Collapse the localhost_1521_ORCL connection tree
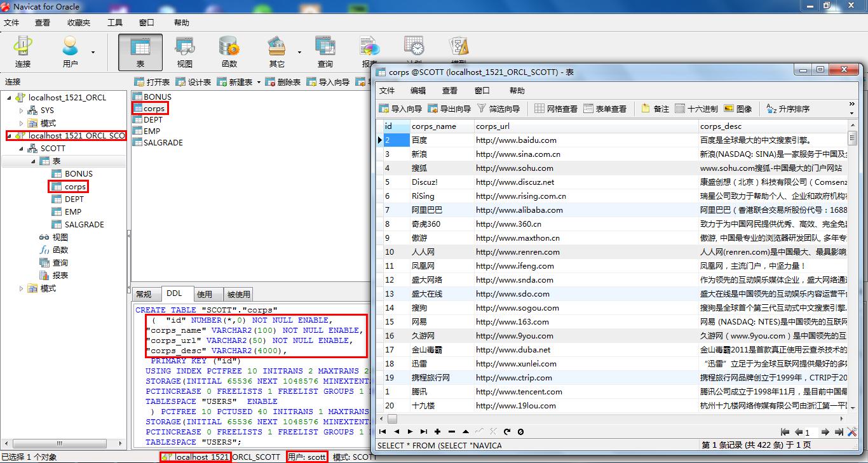Image resolution: width=868 pixels, height=463 pixels. tap(9, 98)
